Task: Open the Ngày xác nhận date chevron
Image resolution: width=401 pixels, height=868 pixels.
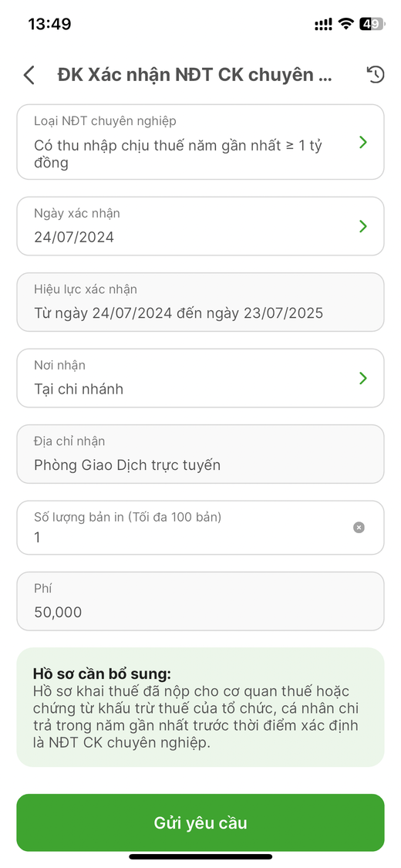Action: (x=363, y=226)
